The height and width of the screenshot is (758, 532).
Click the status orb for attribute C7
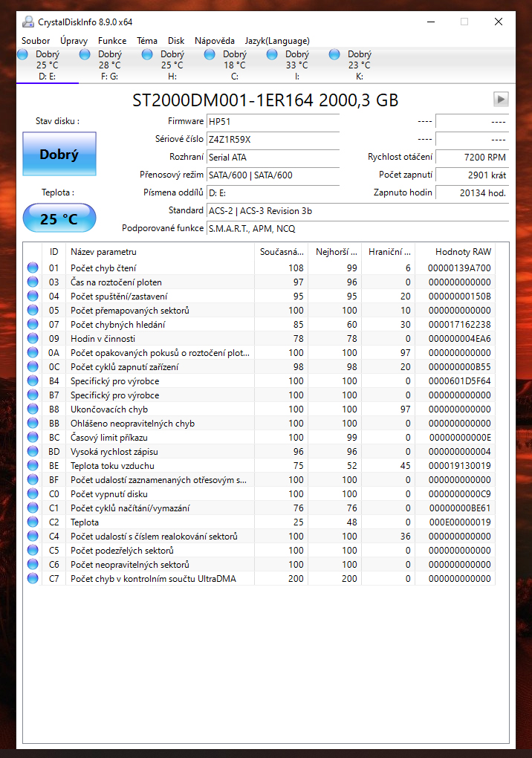[x=33, y=578]
